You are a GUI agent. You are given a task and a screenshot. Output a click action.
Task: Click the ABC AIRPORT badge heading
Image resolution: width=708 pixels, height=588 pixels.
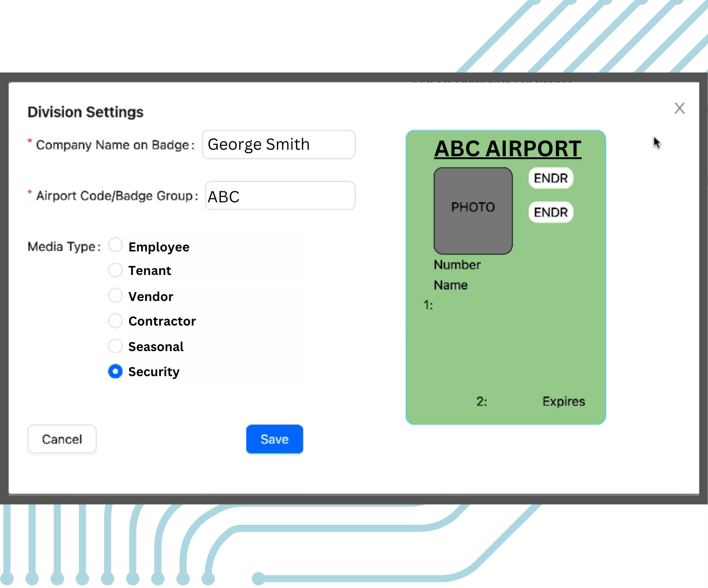click(508, 149)
